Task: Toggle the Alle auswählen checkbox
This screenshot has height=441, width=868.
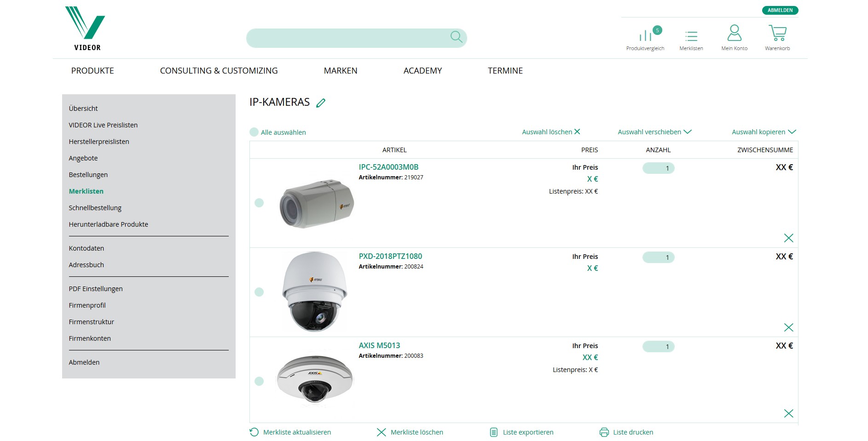Action: click(254, 132)
